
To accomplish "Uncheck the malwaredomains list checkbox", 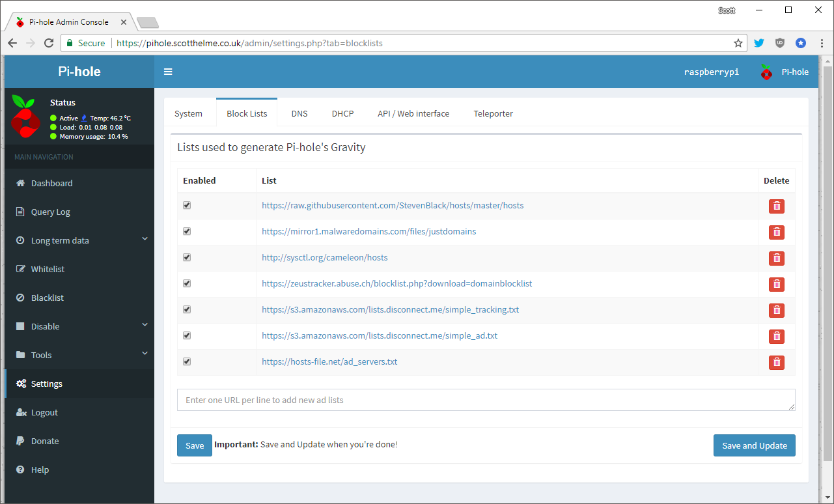I will click(187, 231).
